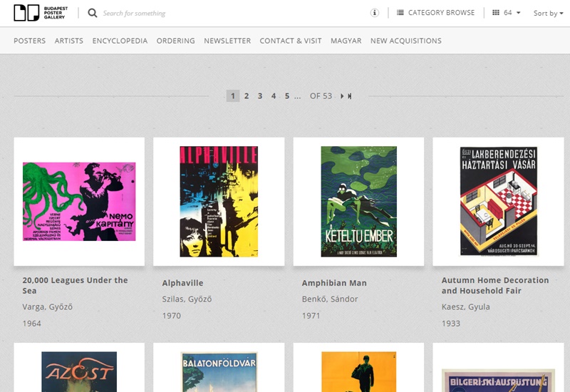This screenshot has height=392, width=570.
Task: Open the Newsletter page
Action: click(x=227, y=41)
